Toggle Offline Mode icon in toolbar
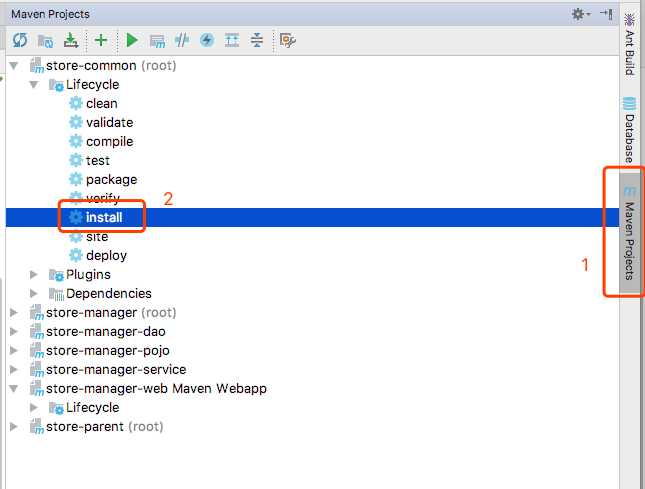This screenshot has width=645, height=489. [182, 40]
